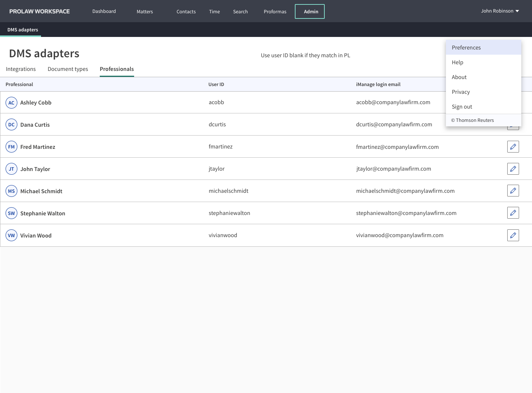Viewport: 532px width, 393px height.
Task: Open the edit icon for Vivian Wood
Action: pyautogui.click(x=513, y=235)
